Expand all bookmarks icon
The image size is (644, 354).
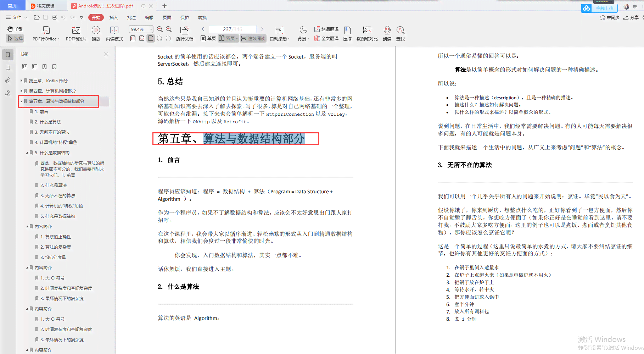[25, 67]
